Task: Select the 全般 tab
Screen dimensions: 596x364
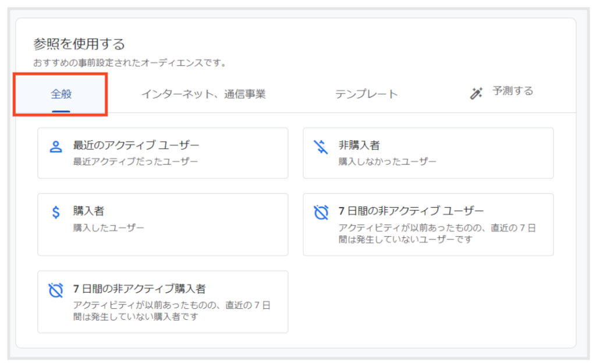Action: pyautogui.click(x=61, y=94)
